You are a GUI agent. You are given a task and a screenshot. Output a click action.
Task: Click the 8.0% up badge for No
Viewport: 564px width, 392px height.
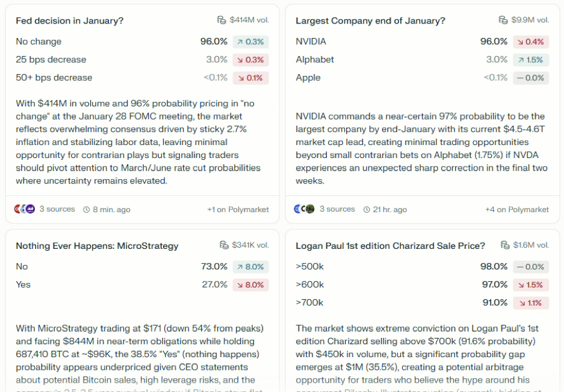[250, 266]
